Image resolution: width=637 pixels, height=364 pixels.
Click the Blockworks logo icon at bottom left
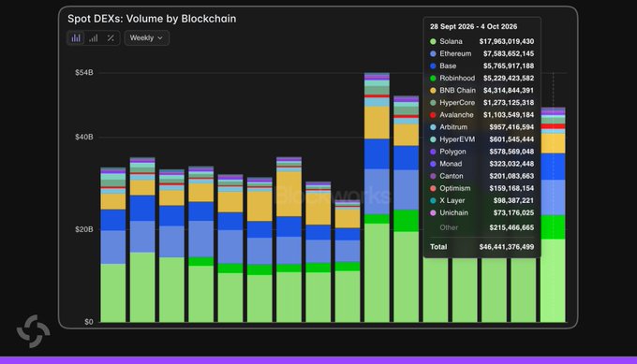point(34,331)
